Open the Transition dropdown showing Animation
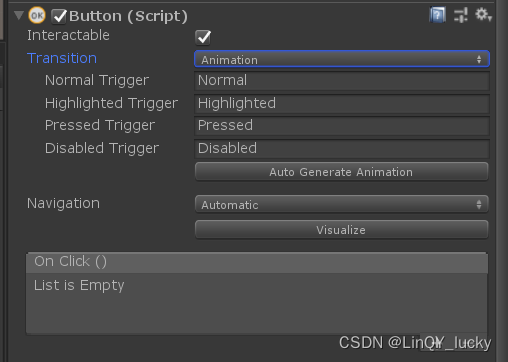This screenshot has width=508, height=362. tap(342, 59)
